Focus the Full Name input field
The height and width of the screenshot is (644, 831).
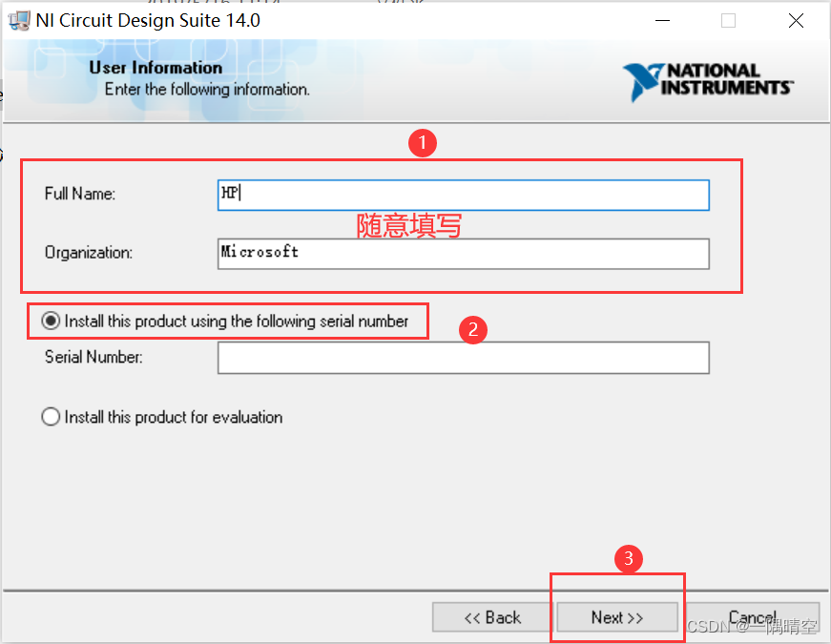click(463, 195)
